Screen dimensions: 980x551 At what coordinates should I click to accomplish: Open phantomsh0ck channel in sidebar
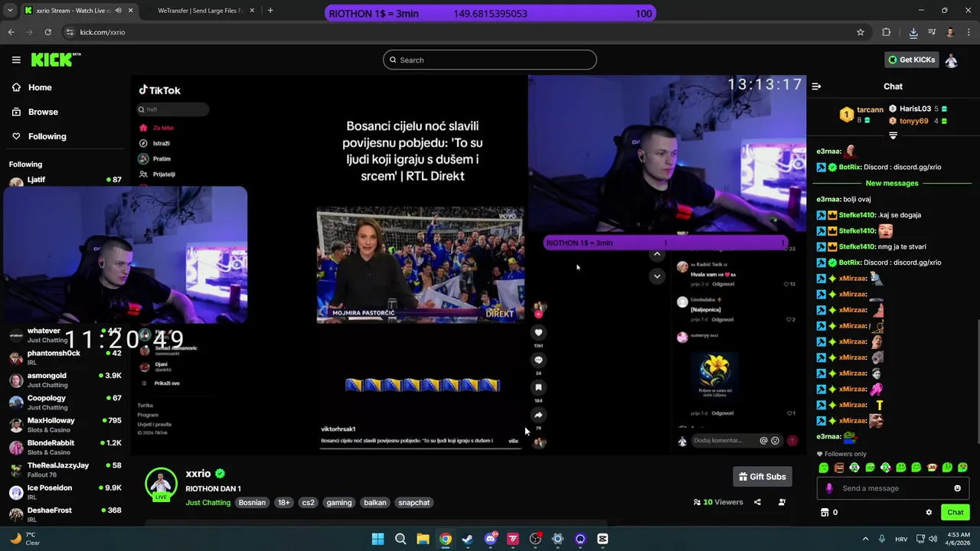point(65,357)
